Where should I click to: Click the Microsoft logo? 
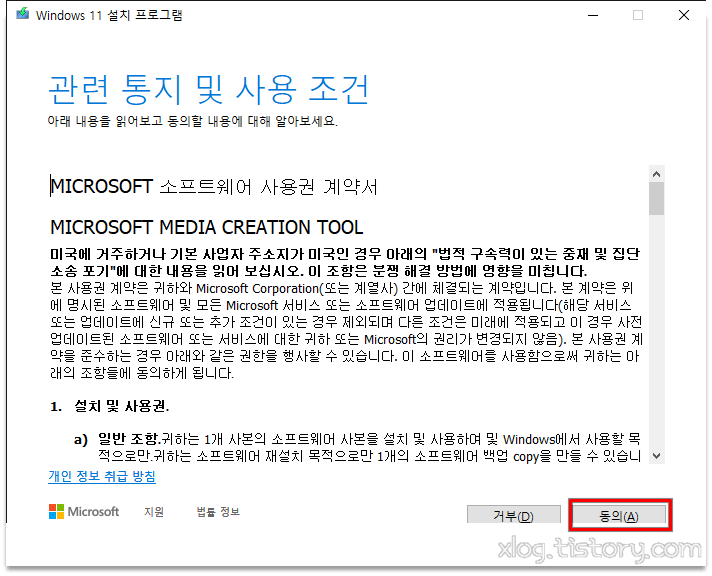84,511
